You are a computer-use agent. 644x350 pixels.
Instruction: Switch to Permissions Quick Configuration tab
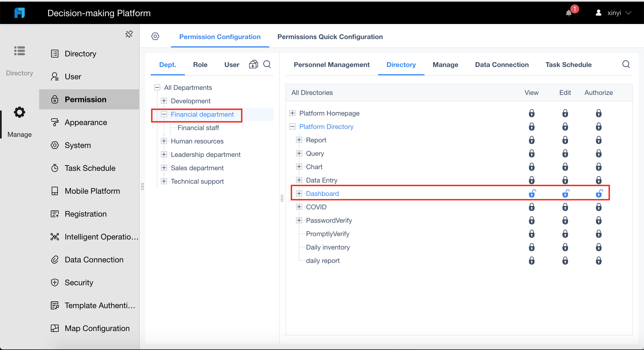(330, 37)
